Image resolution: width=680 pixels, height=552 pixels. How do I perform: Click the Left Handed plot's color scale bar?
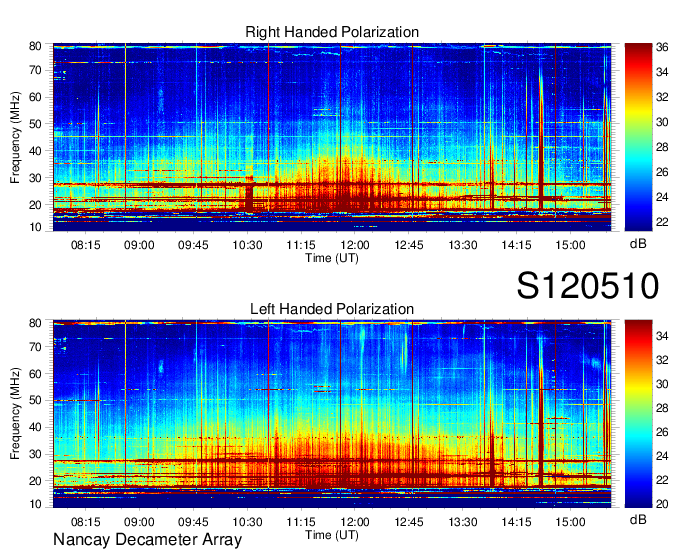[638, 414]
